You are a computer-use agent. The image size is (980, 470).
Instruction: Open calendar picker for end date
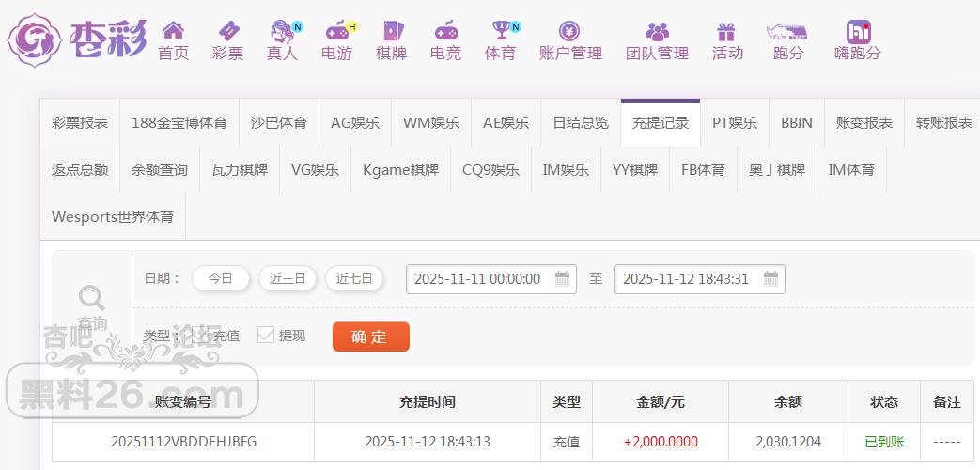(770, 278)
